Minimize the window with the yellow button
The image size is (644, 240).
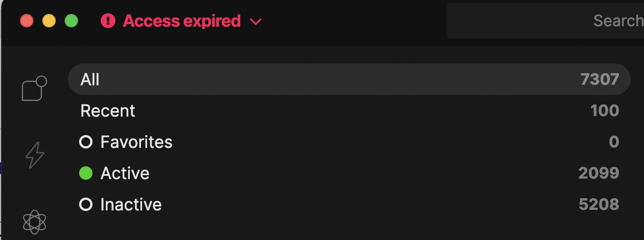pos(49,21)
